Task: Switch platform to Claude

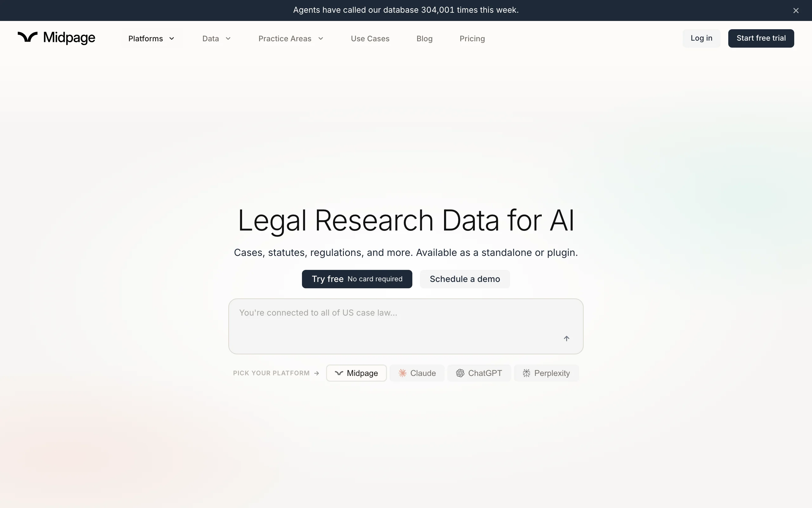Action: (x=417, y=373)
